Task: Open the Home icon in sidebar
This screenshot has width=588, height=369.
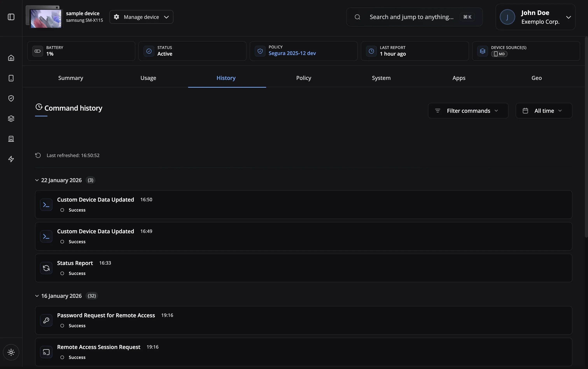Action: (11, 58)
